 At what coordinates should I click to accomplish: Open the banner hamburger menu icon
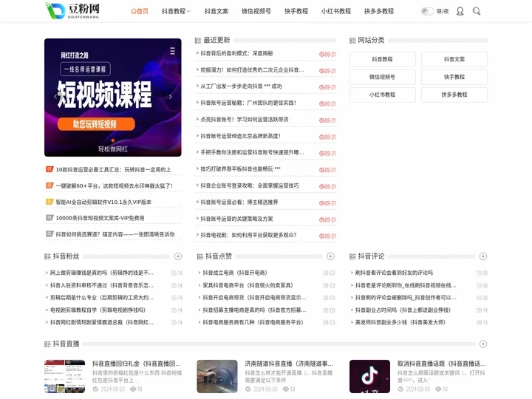[172, 51]
